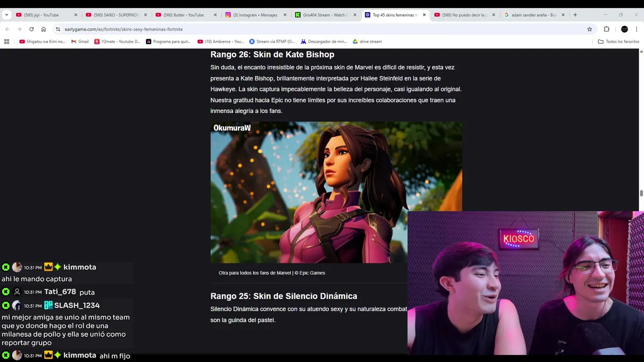Viewport: 644px width, 362px height.
Task: Bookmark this page with the star icon
Action: [x=590, y=29]
